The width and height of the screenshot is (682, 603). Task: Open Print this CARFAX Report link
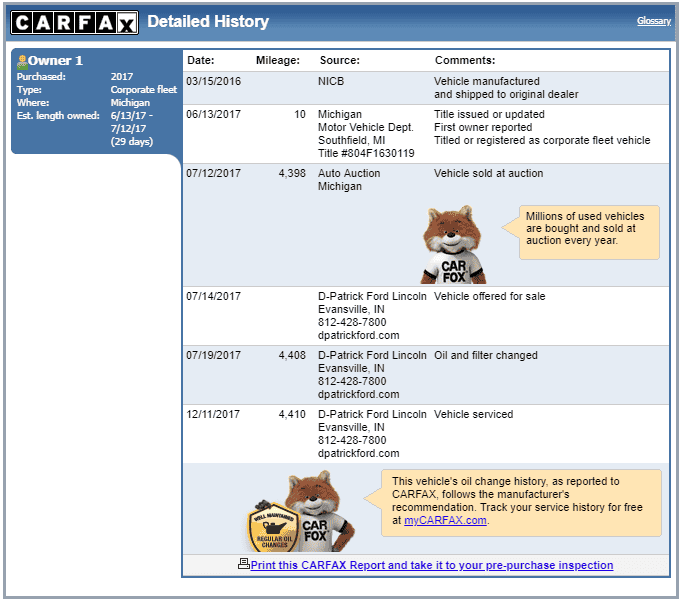pyautogui.click(x=431, y=565)
